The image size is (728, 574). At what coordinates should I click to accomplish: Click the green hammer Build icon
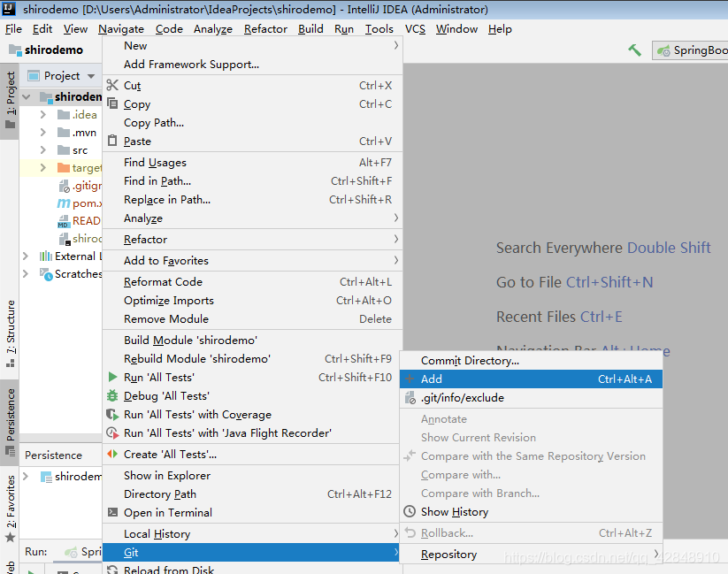tap(635, 50)
